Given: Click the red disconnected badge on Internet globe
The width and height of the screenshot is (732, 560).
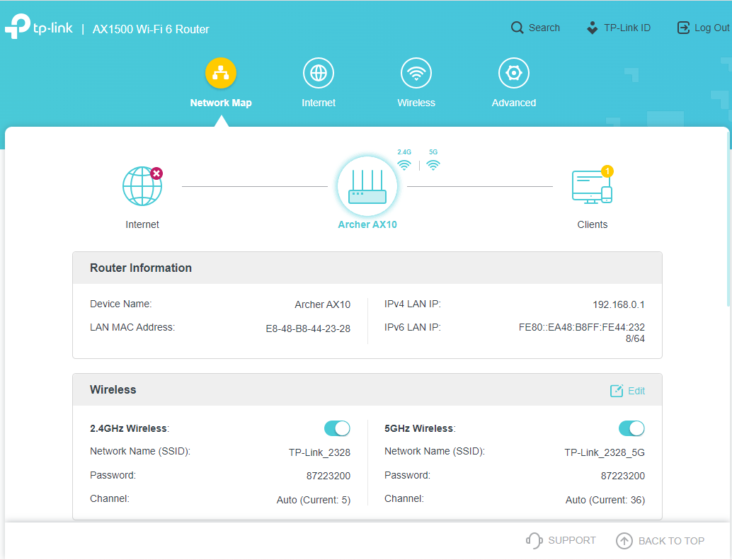Looking at the screenshot, I should pos(156,173).
